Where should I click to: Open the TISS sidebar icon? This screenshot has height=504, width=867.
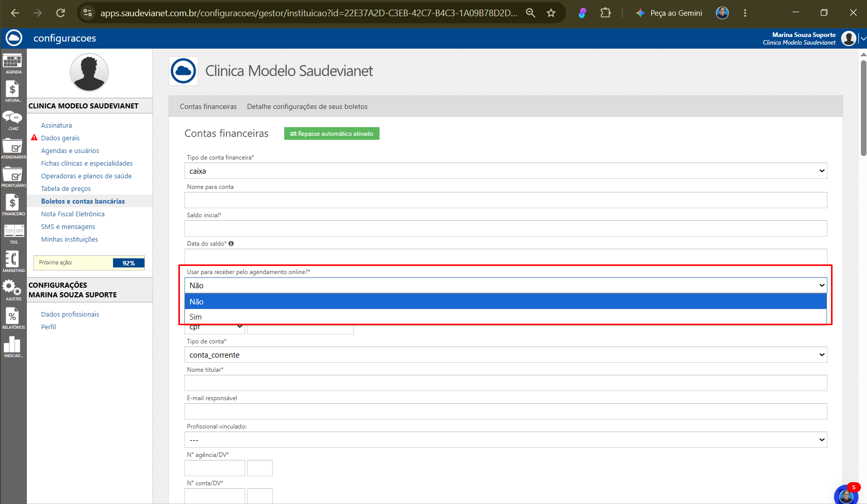pos(13,234)
